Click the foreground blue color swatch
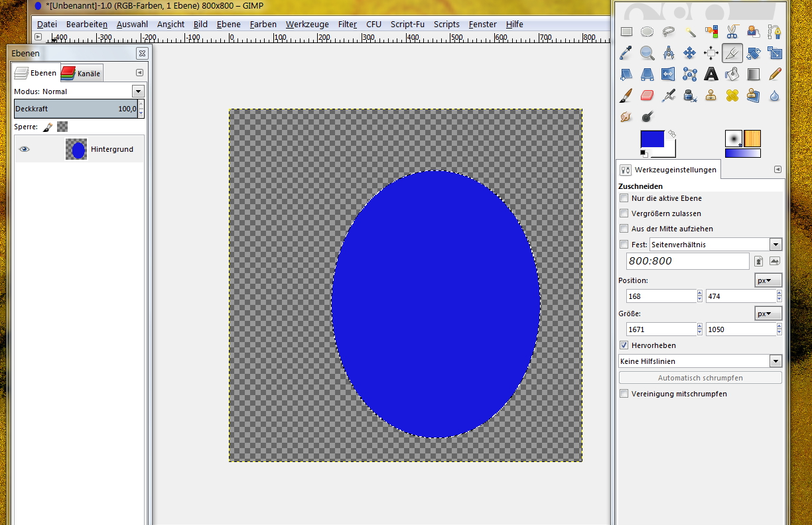Viewport: 812px width, 525px height. [652, 139]
